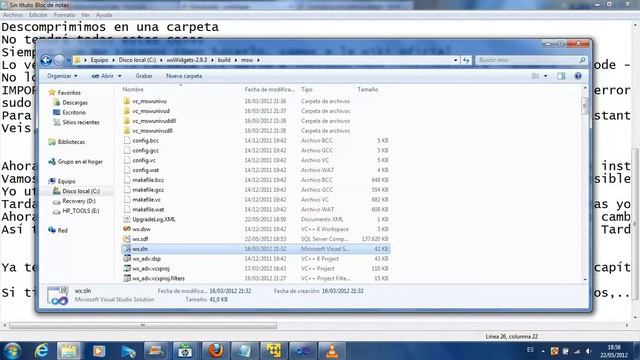Expand breadcrumb arrow after Disco local (C:)
Image resolution: width=640 pixels, height=360 pixels.
161,60
